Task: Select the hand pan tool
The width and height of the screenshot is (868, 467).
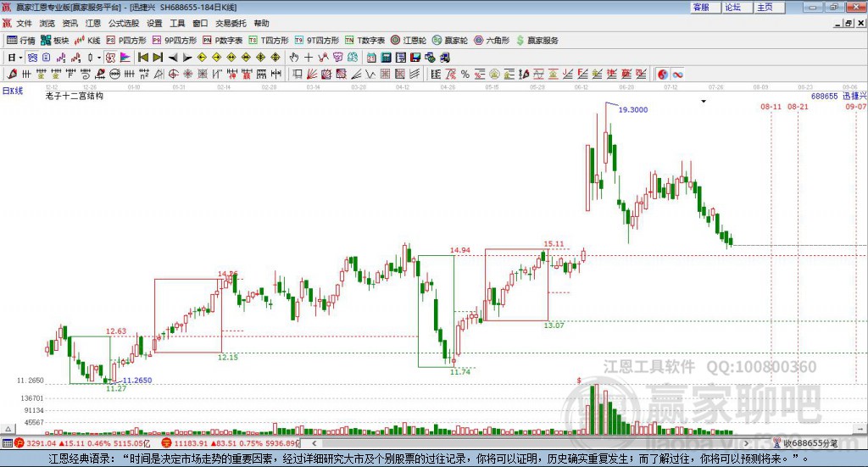Action: [x=294, y=58]
